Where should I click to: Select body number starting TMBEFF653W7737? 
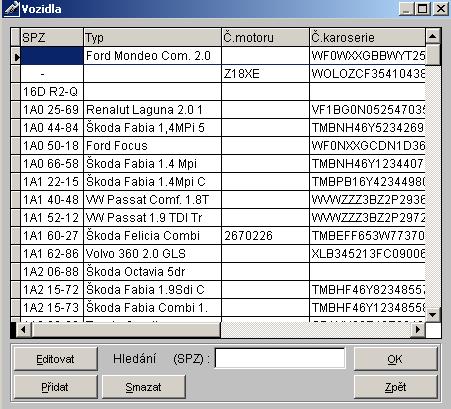coord(367,236)
